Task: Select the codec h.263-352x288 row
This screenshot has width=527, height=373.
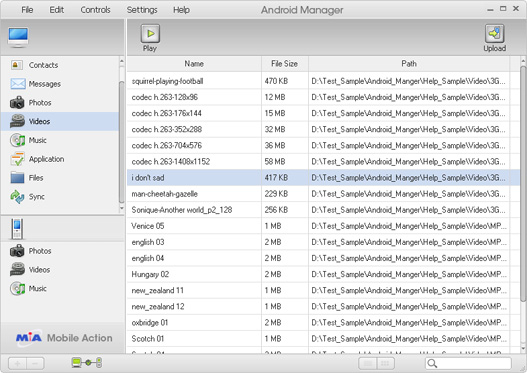Action: pyautogui.click(x=323, y=129)
